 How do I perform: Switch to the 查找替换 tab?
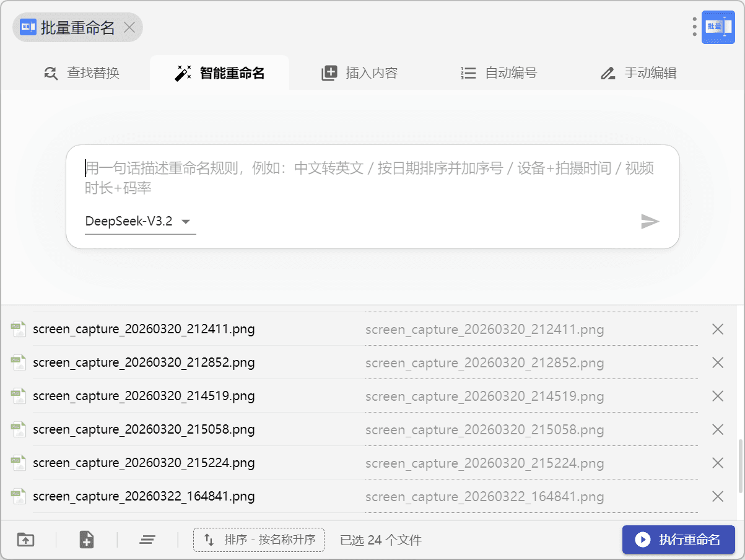pyautogui.click(x=82, y=73)
